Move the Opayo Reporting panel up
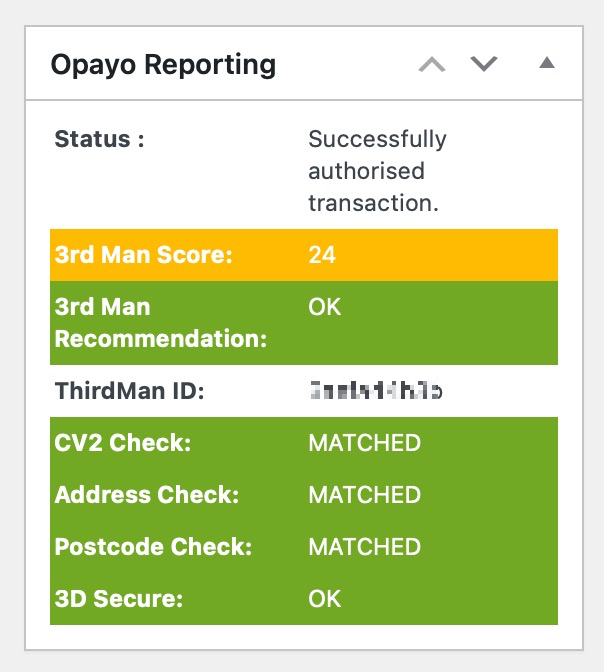 (432, 65)
